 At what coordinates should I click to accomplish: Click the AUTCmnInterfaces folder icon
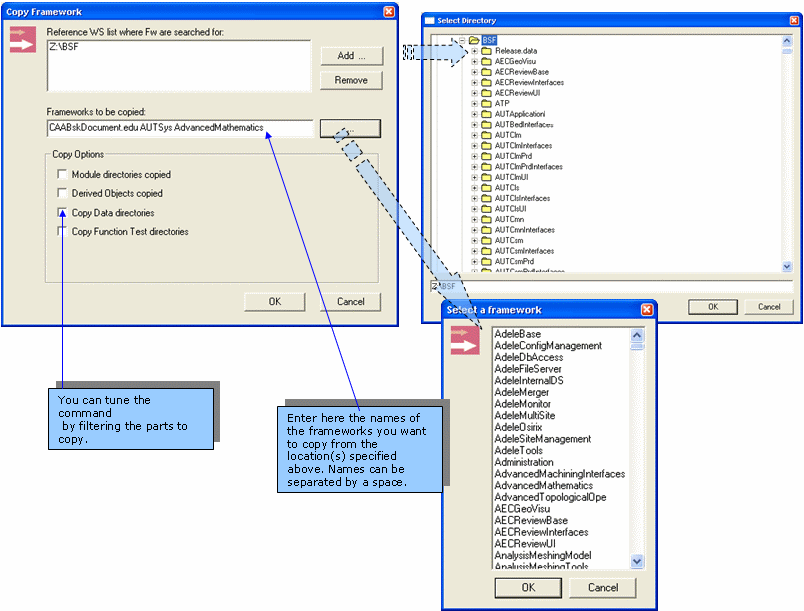click(x=486, y=230)
